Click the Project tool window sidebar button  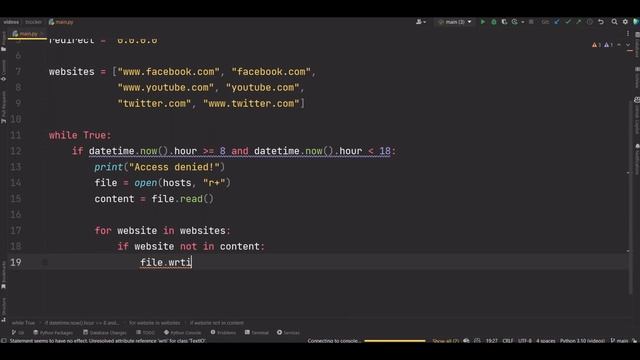[4, 41]
